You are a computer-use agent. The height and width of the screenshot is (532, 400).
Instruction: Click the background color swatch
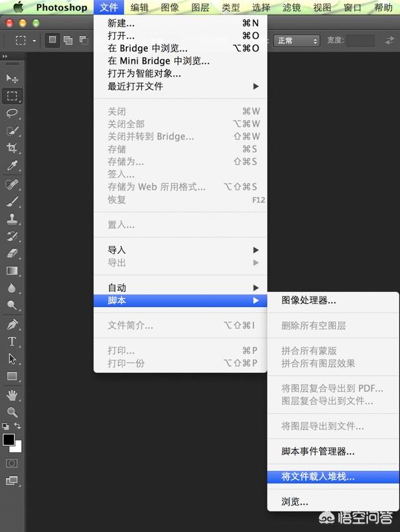point(18,448)
